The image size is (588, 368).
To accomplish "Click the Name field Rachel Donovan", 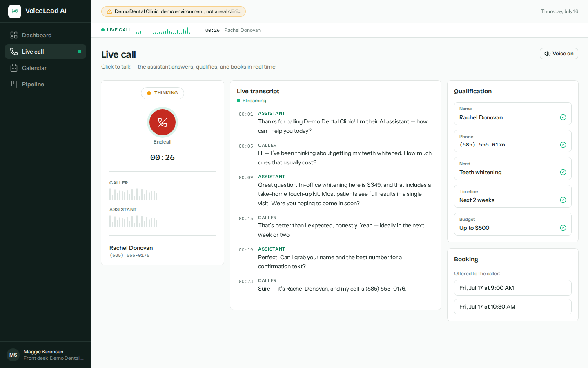I will point(512,114).
